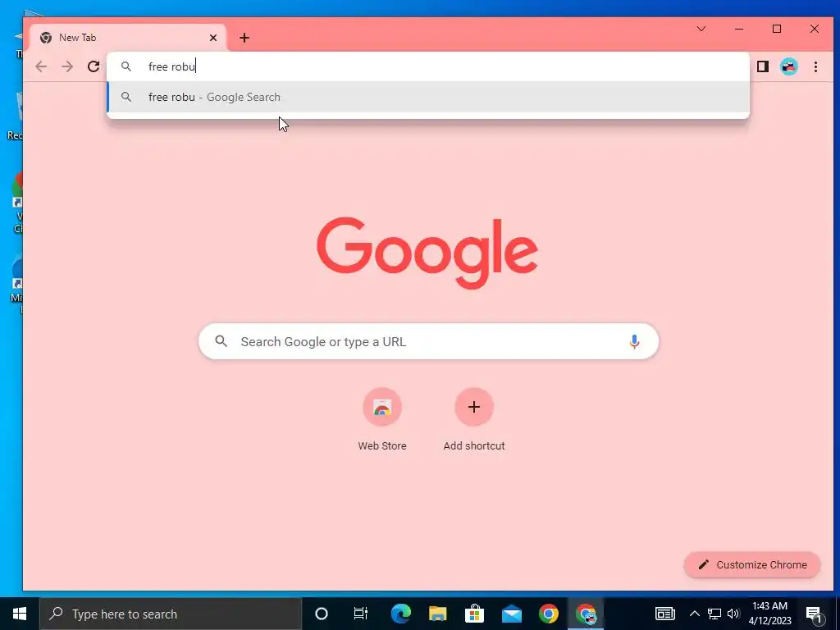840x630 pixels.
Task: Show hidden system tray icons
Action: (694, 614)
